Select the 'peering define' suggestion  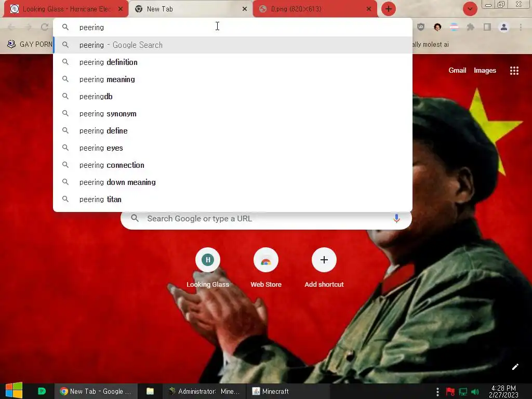(x=233, y=130)
